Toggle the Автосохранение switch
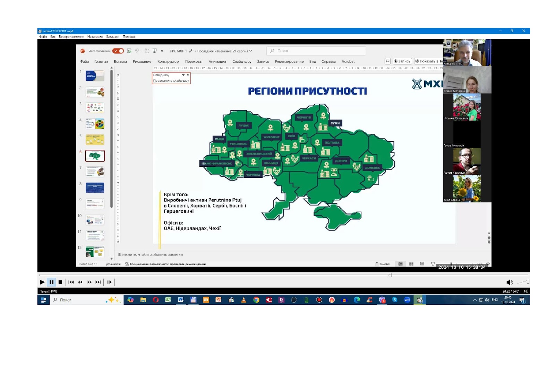This screenshot has width=555, height=392. 118,51
